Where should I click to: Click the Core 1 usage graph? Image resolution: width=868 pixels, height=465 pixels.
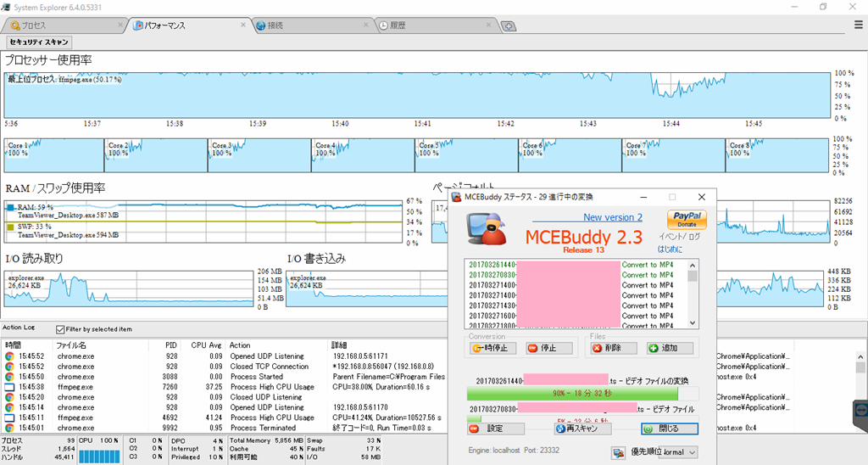(54, 155)
